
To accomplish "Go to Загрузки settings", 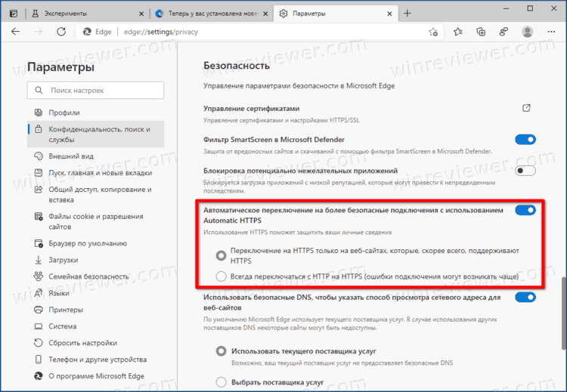I will click(95, 260).
